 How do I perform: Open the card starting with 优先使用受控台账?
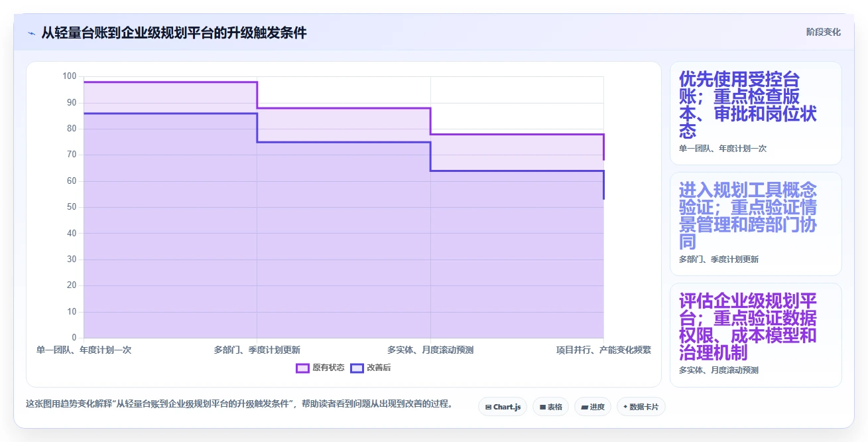[x=755, y=113]
